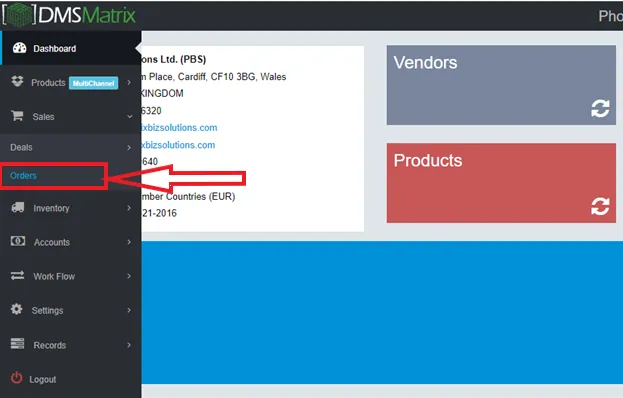The image size is (623, 398).
Task: Click the Dashboard gauge icon
Action: click(x=19, y=48)
